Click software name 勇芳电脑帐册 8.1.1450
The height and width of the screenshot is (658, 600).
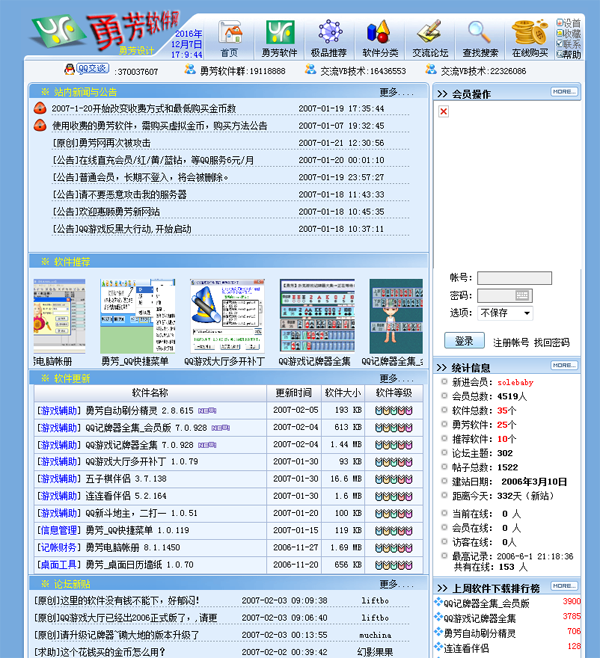pyautogui.click(x=133, y=548)
